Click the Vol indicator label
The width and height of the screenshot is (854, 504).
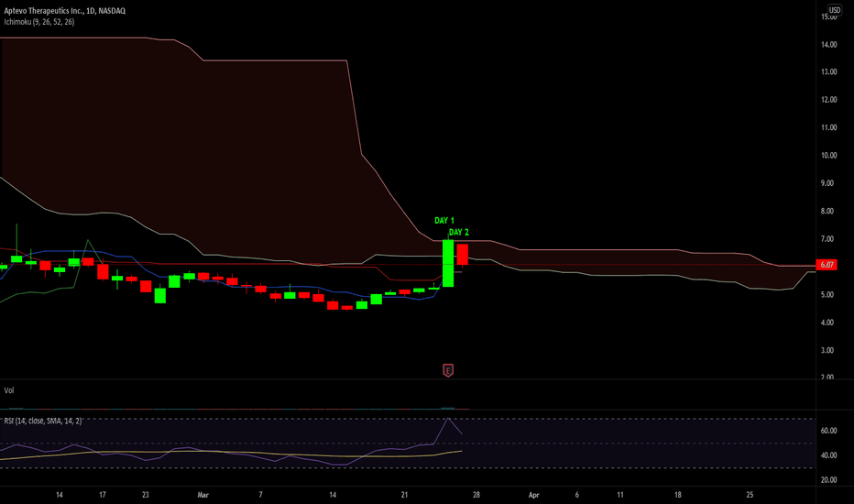[x=9, y=390]
